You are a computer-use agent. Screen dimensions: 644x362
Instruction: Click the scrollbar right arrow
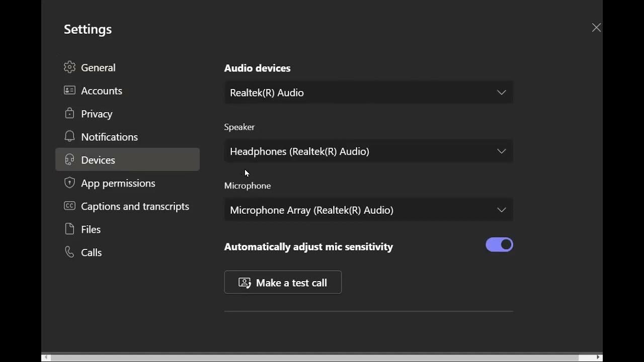pos(598,357)
